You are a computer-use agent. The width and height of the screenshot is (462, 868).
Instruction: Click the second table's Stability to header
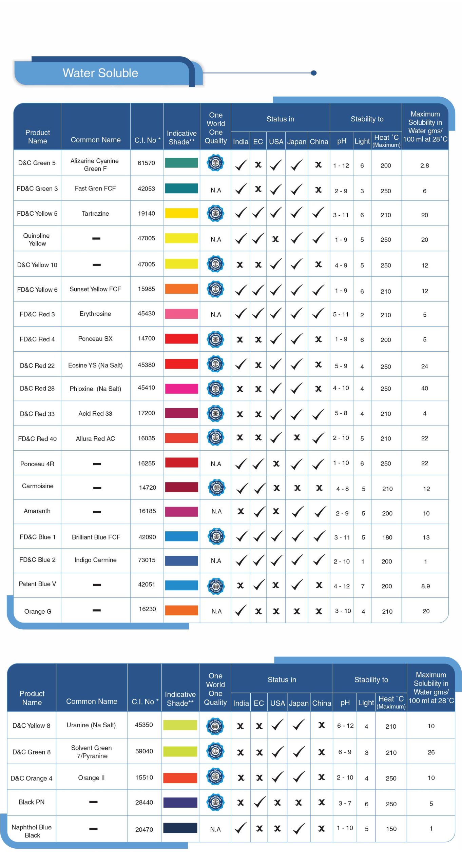[371, 679]
